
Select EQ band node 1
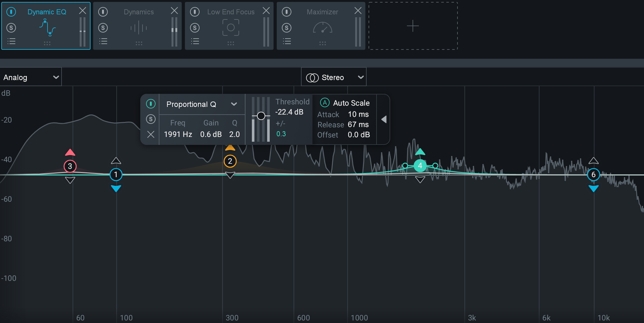[x=116, y=175]
